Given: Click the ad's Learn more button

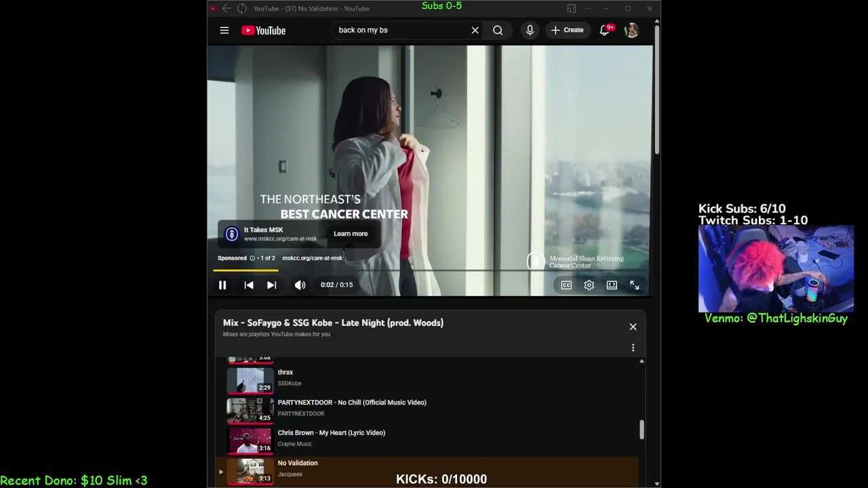Looking at the screenshot, I should click(x=351, y=234).
